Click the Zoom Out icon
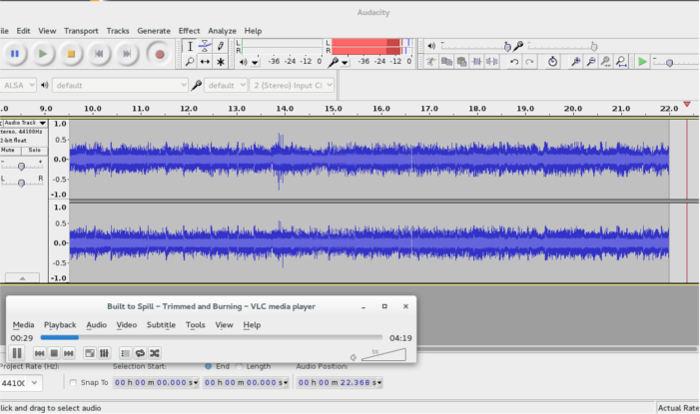This screenshot has width=700, height=414. tap(591, 62)
